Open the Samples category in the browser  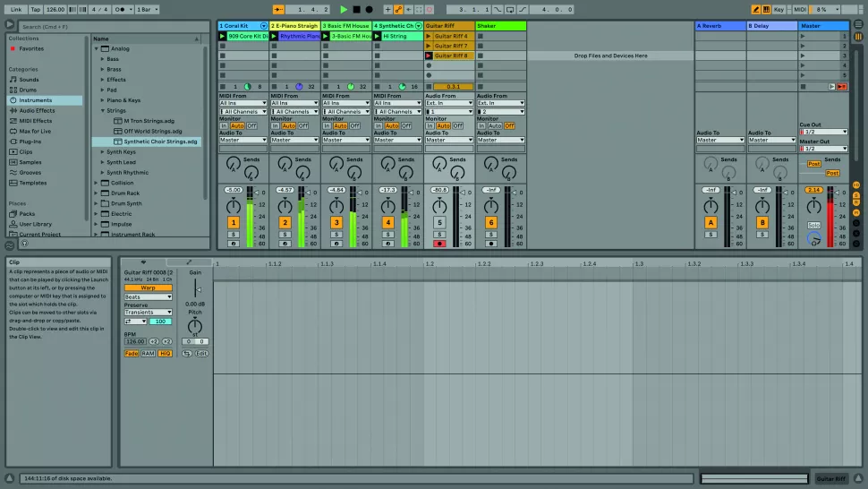pyautogui.click(x=30, y=162)
